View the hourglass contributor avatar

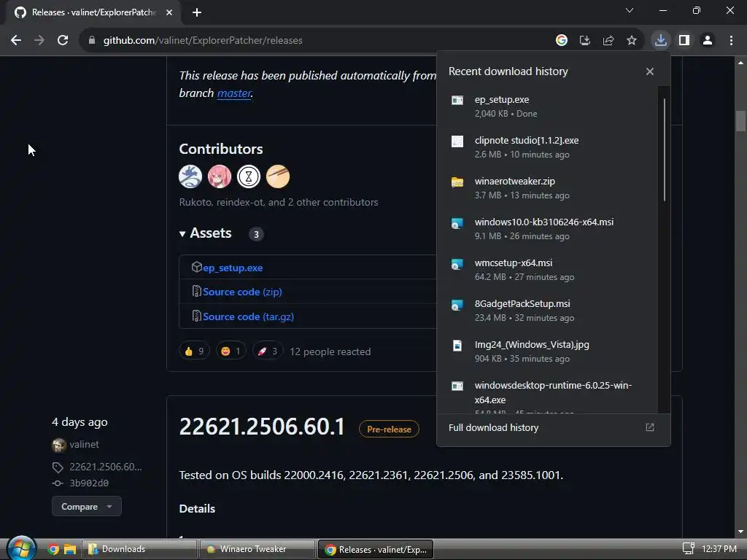[249, 176]
